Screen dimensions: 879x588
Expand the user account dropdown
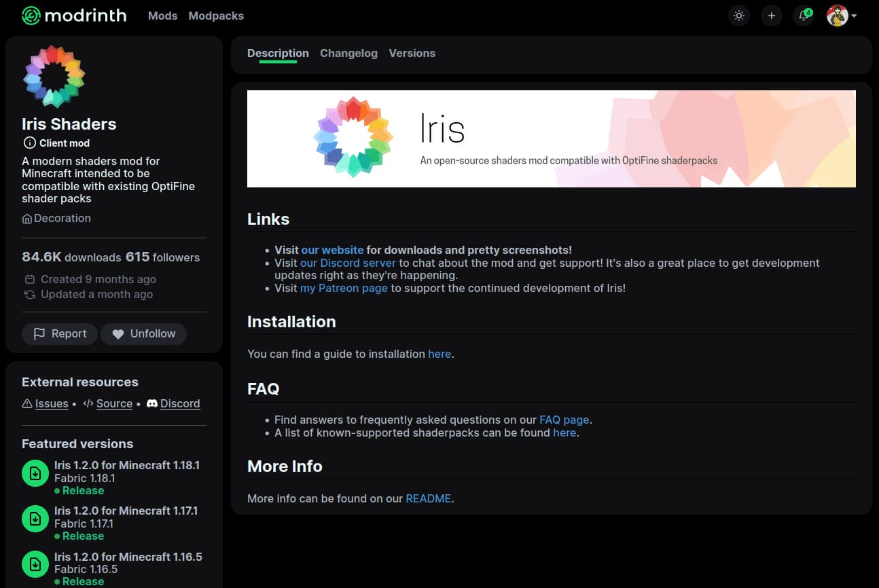coord(855,16)
